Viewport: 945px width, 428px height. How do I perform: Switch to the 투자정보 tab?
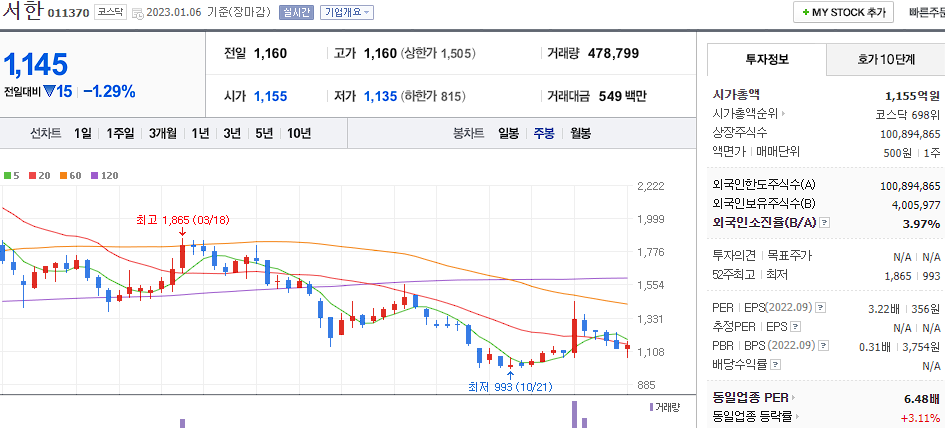[x=767, y=59]
